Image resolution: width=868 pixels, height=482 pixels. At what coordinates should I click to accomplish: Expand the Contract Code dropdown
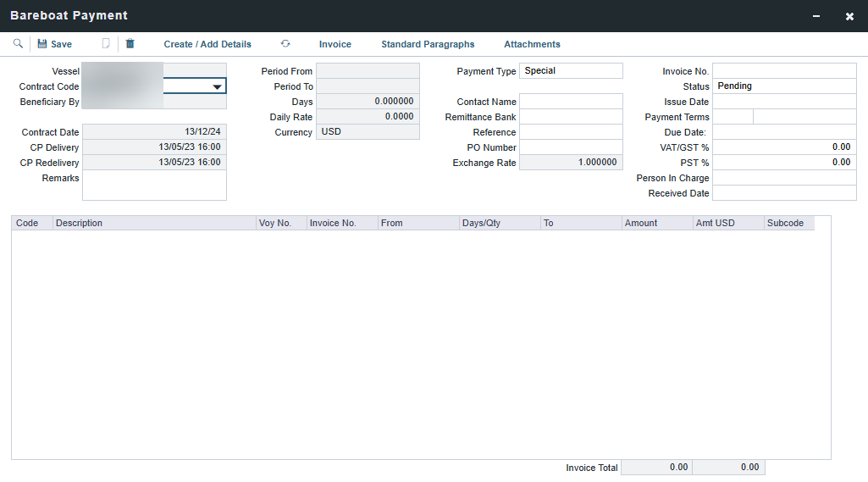click(218, 86)
